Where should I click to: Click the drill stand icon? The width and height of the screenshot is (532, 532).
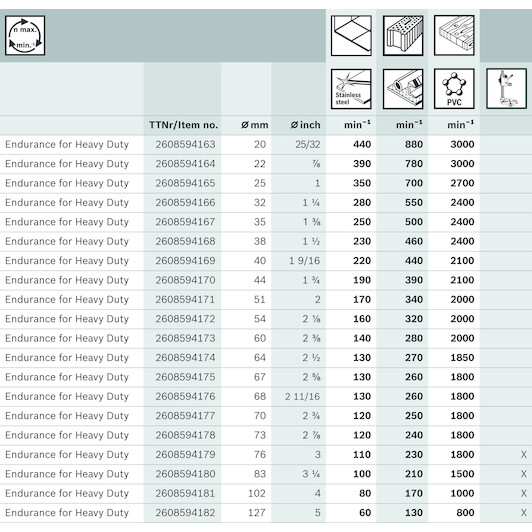point(506,89)
